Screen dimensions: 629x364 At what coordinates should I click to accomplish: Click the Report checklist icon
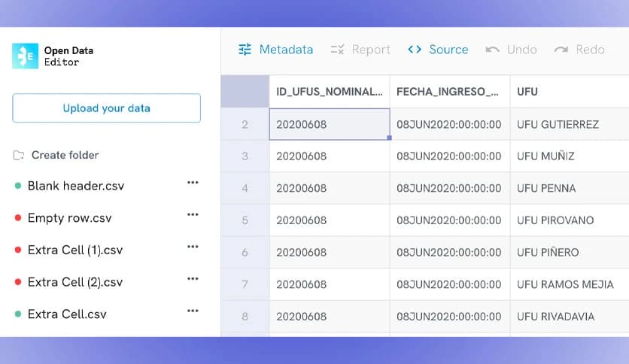click(x=337, y=50)
